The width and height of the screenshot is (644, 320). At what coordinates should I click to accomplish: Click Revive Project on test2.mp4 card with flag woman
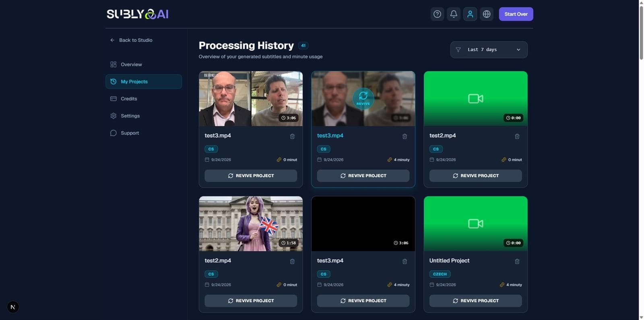click(251, 301)
